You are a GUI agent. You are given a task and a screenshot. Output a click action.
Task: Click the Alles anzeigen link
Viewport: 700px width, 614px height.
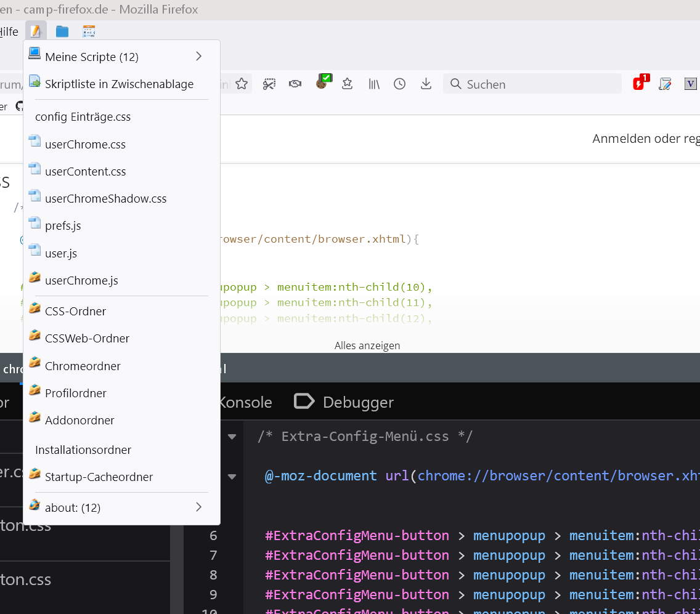click(367, 345)
